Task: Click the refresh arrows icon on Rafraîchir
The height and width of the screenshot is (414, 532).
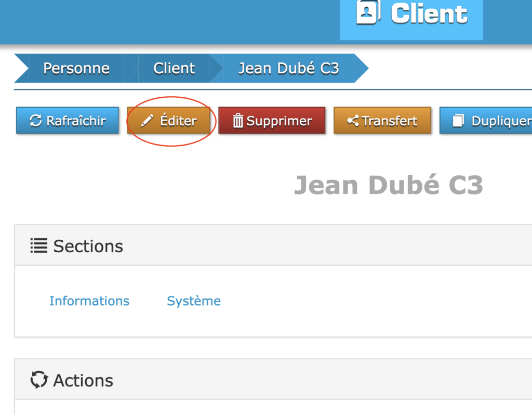Action: [35, 121]
